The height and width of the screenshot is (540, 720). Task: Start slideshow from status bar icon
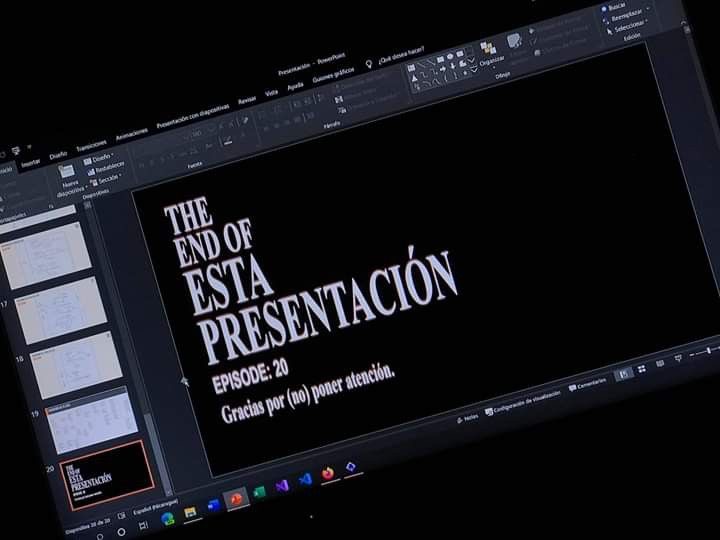(678, 358)
